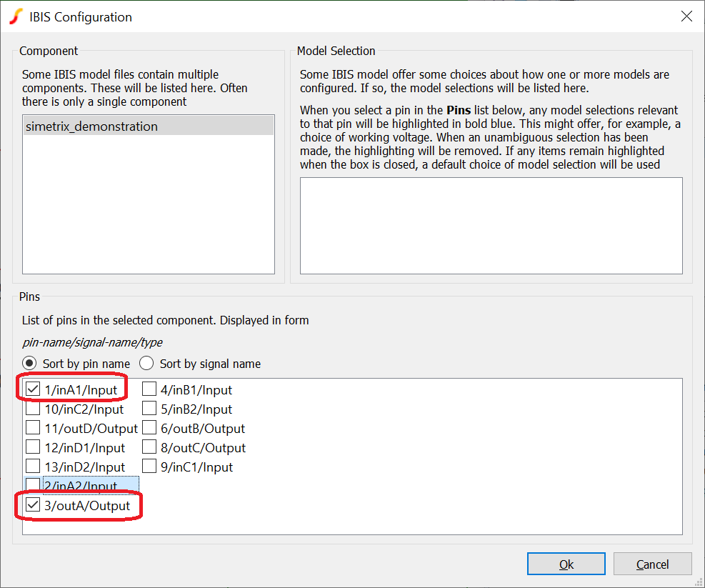This screenshot has width=705, height=588.
Task: Select Sort by signal name option
Action: click(x=147, y=364)
